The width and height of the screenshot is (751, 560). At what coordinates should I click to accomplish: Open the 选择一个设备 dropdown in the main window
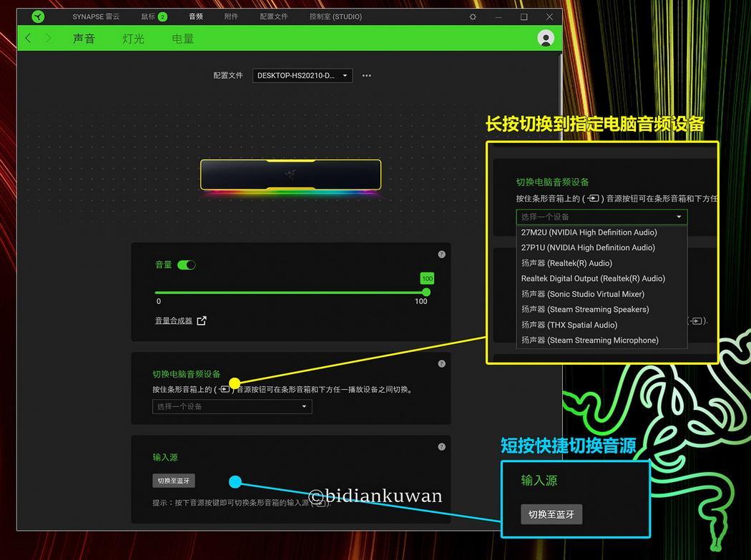tap(232, 407)
